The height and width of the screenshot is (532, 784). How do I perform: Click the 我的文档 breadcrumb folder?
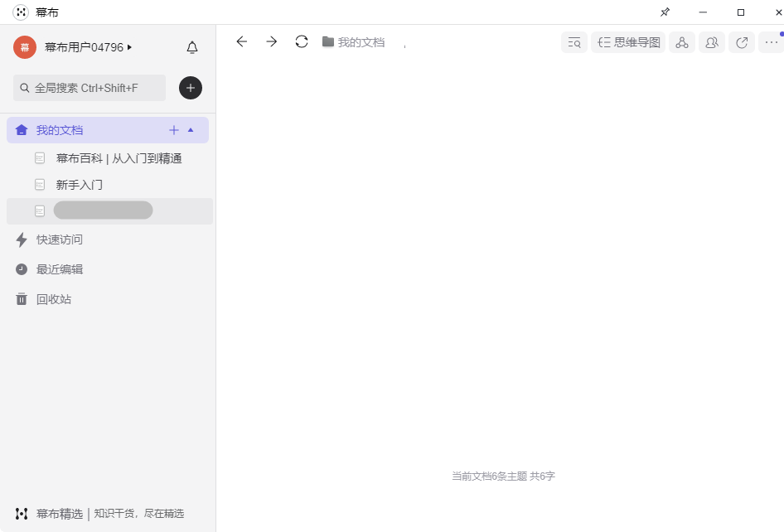[354, 42]
